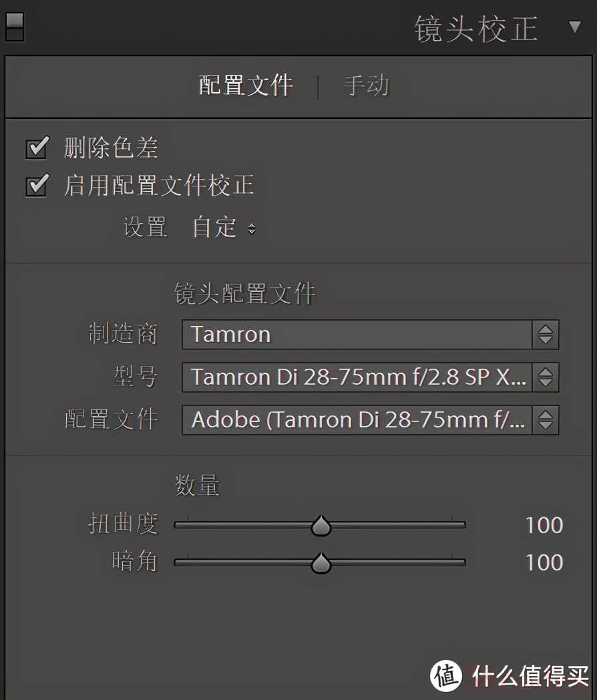Switch to the 手动 tab
Viewport: 597px width, 700px height.
click(x=366, y=85)
